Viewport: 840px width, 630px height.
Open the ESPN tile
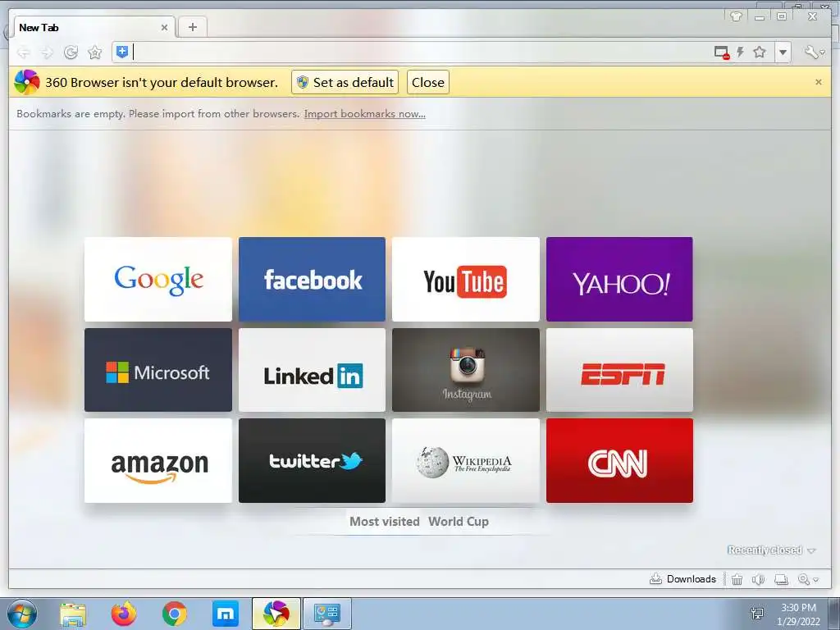click(x=619, y=370)
